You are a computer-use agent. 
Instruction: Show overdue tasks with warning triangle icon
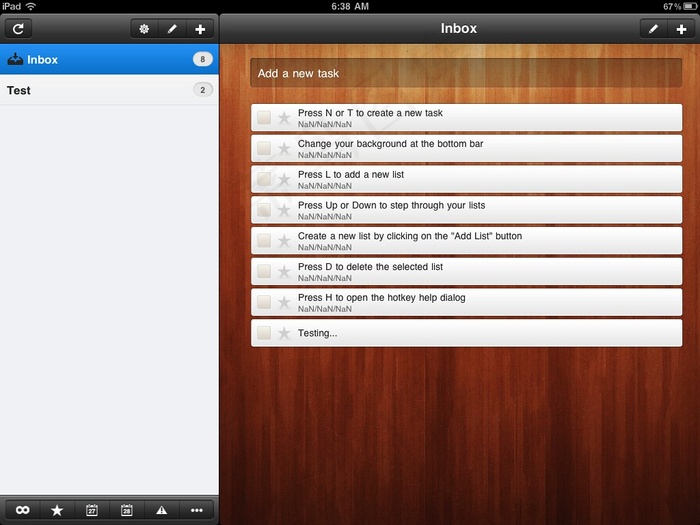(162, 510)
